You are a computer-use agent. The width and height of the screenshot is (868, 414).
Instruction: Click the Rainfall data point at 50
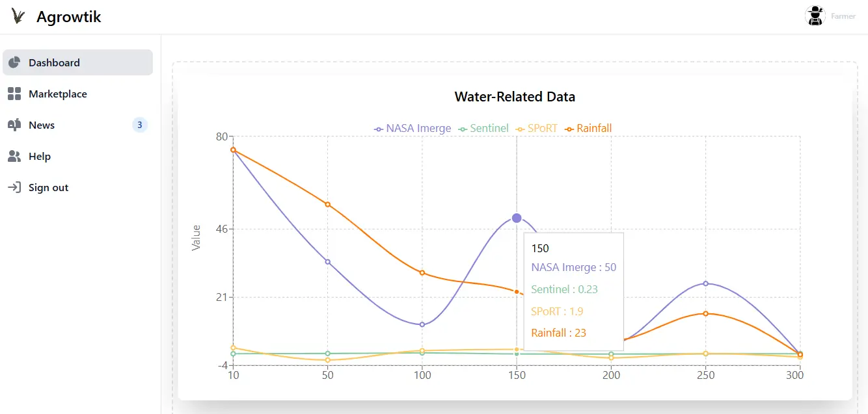coord(328,204)
